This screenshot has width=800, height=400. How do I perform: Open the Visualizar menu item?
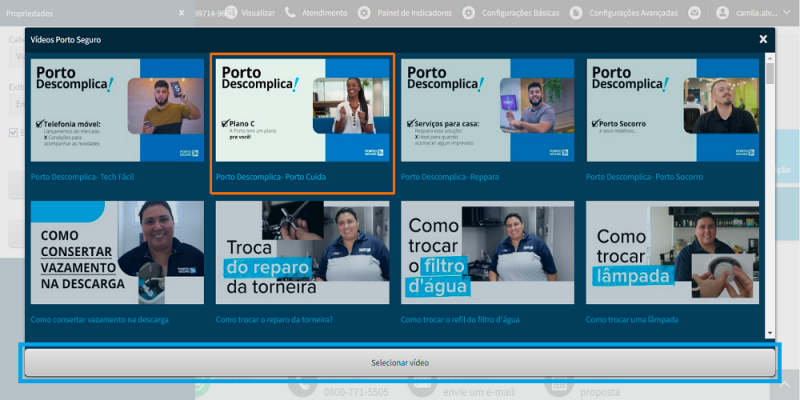pyautogui.click(x=258, y=13)
